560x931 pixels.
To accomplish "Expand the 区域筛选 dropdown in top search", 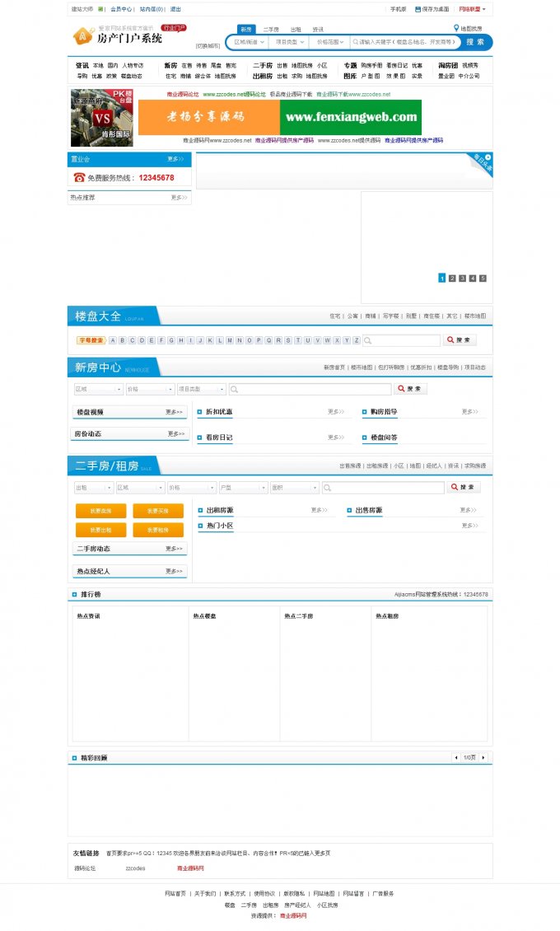I will [249, 42].
